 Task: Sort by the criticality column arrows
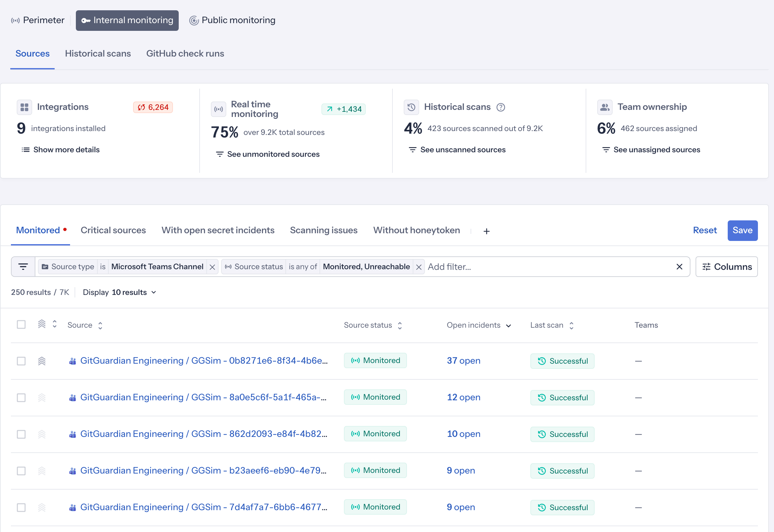(55, 324)
